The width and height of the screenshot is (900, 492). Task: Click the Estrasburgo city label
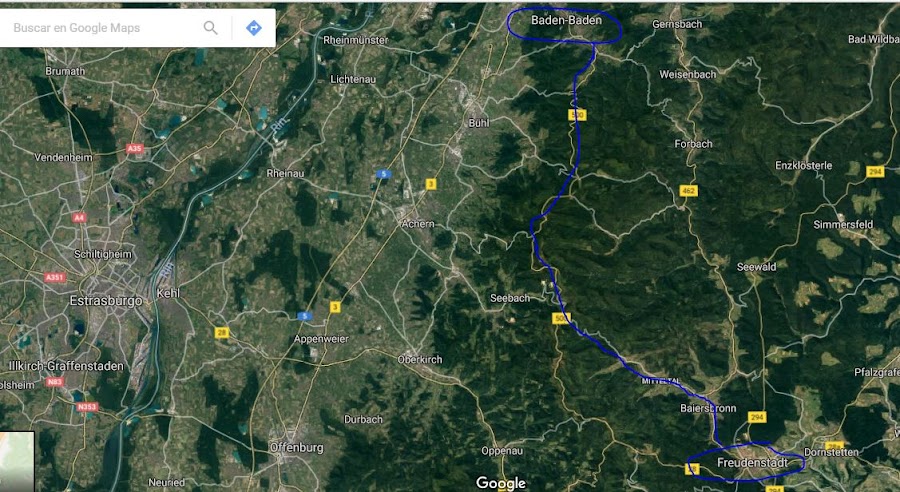click(x=106, y=300)
